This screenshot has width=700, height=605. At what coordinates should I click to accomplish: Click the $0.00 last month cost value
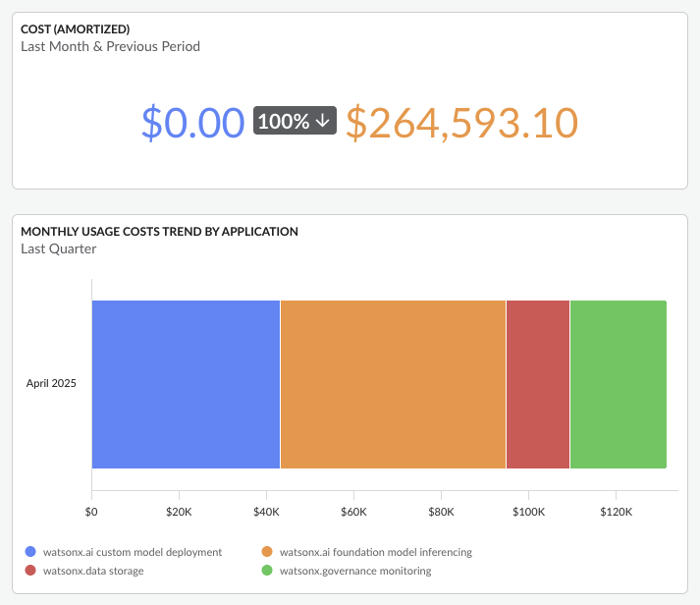tap(192, 122)
